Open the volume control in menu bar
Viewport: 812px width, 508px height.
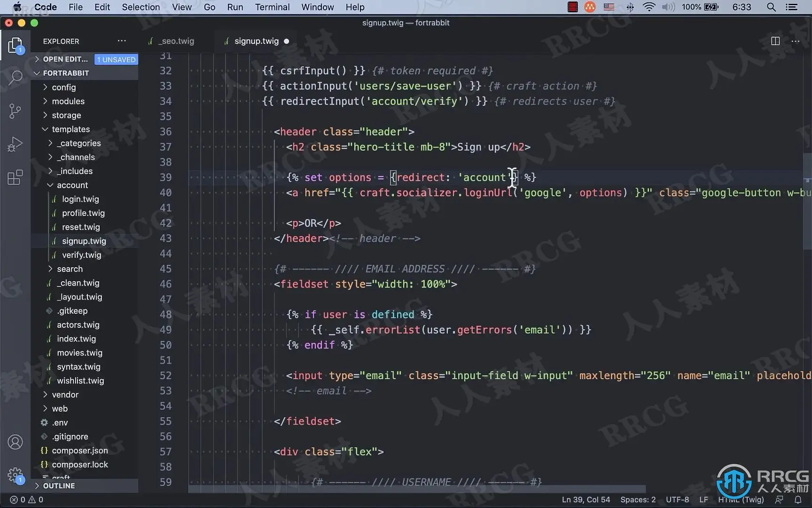coord(668,7)
